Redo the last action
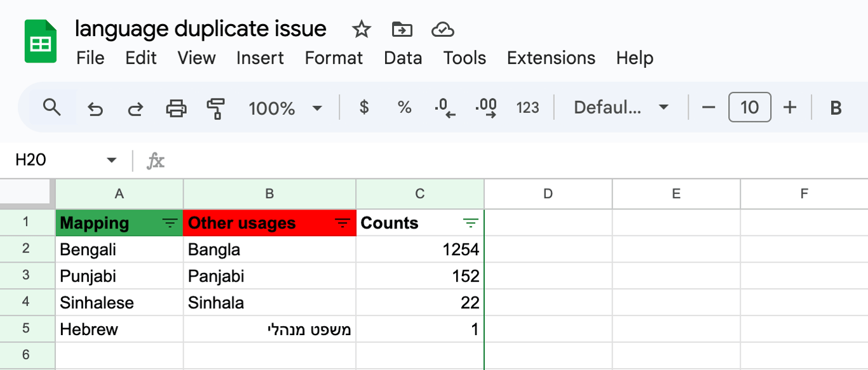This screenshot has height=370, width=868. [x=135, y=109]
